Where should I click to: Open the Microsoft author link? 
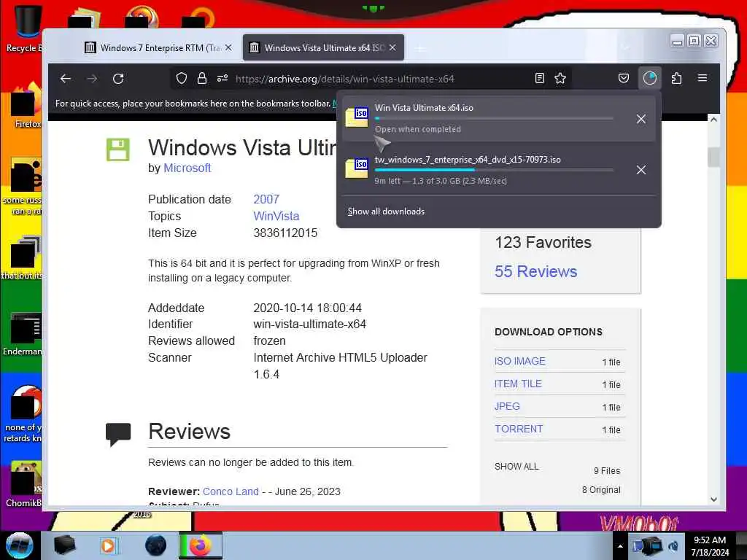point(187,168)
